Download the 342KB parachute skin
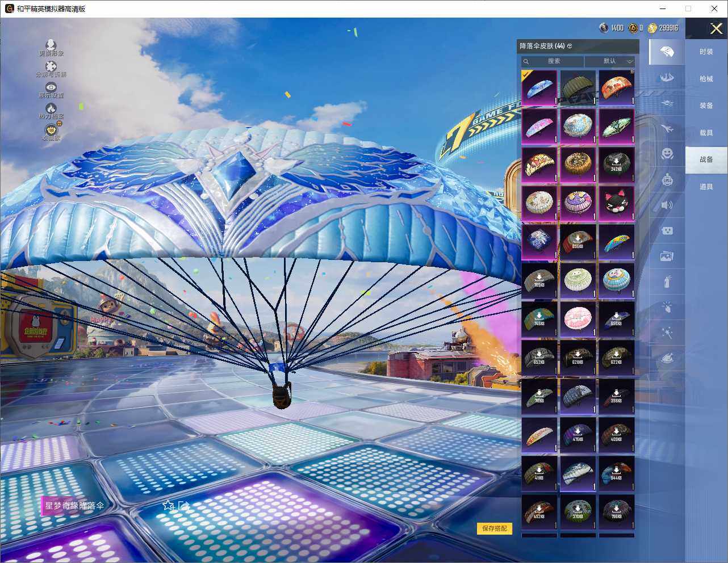The width and height of the screenshot is (728, 563). 616,164
